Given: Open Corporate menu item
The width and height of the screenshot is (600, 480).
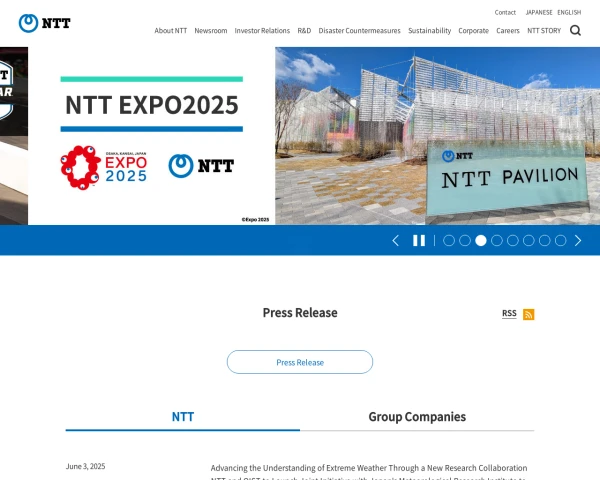Looking at the screenshot, I should pos(473,31).
